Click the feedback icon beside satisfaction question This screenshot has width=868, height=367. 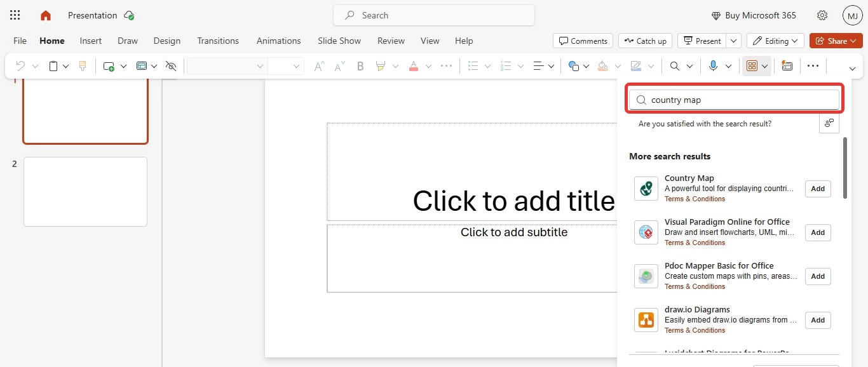[829, 123]
